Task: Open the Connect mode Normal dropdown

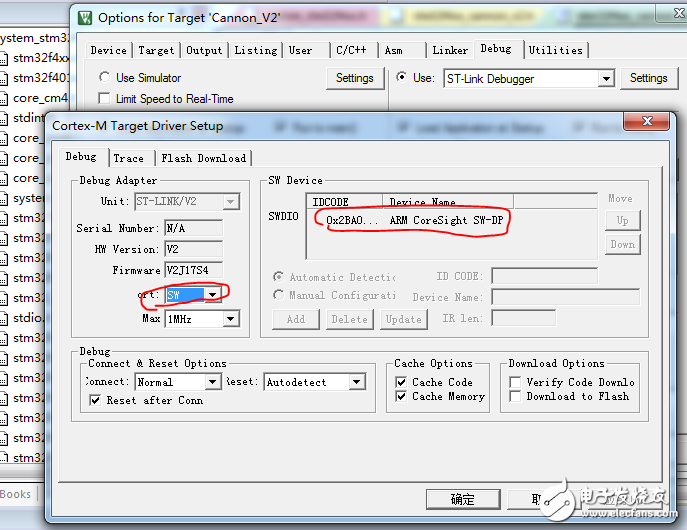Action: tap(212, 382)
